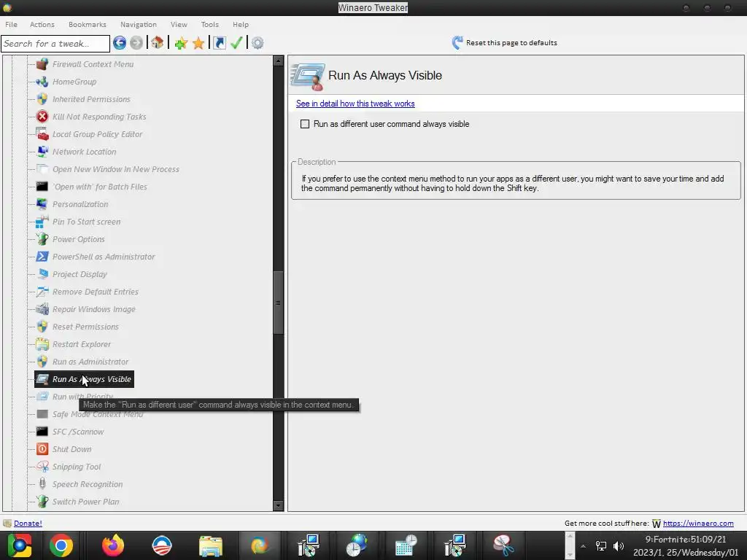Visit the https://winaero.com link

(x=698, y=524)
